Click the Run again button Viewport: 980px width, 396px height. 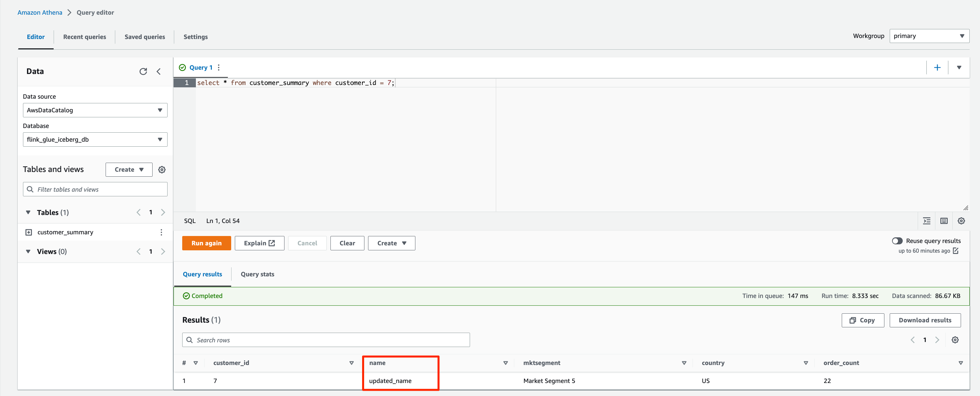click(206, 243)
